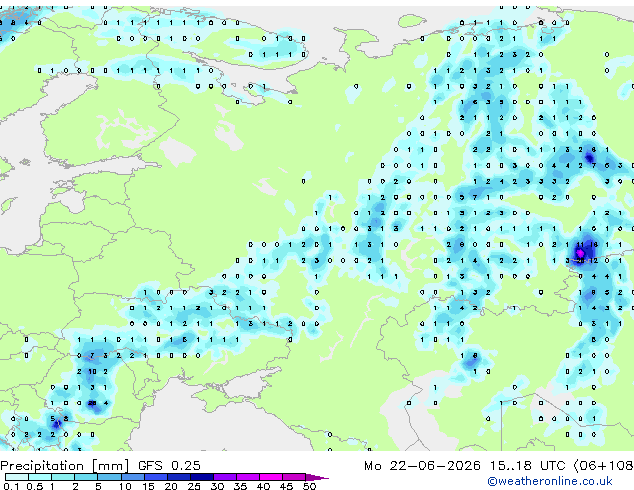Click the over-50 arrow tip of legend
Viewport: 634px width, 490px height.
pyautogui.click(x=317, y=477)
